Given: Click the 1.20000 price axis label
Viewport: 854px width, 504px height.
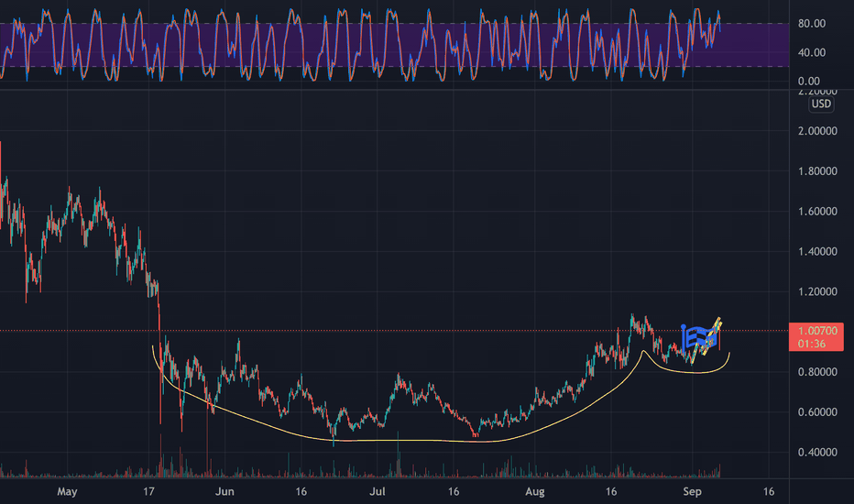Looking at the screenshot, I should pyautogui.click(x=817, y=291).
